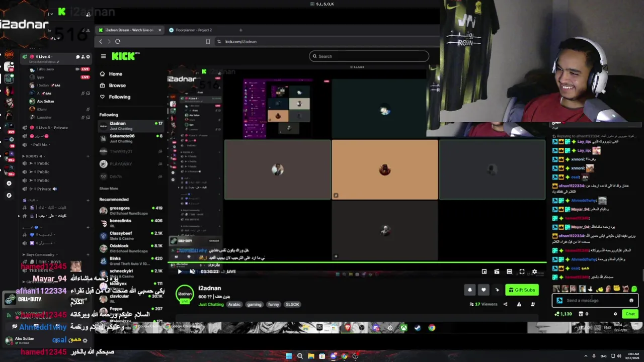This screenshot has width=644, height=362.
Task: Unfollow with the heart button
Action: 484,290
